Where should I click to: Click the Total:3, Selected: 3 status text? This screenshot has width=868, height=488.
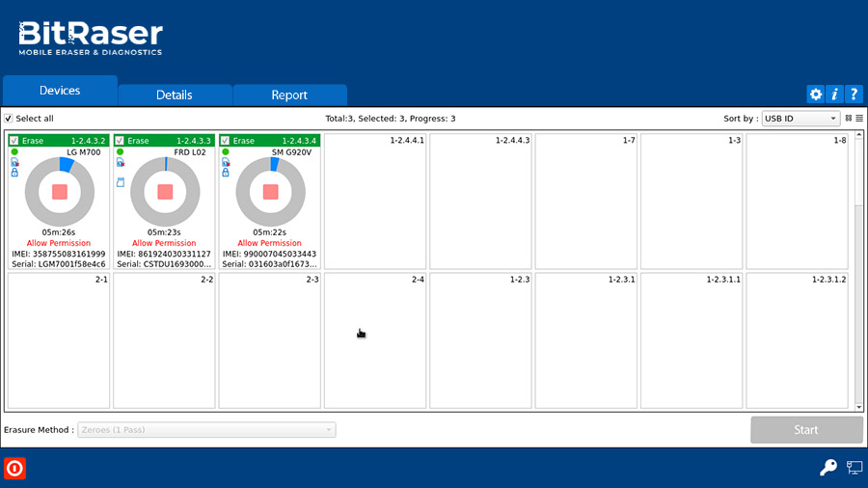391,119
